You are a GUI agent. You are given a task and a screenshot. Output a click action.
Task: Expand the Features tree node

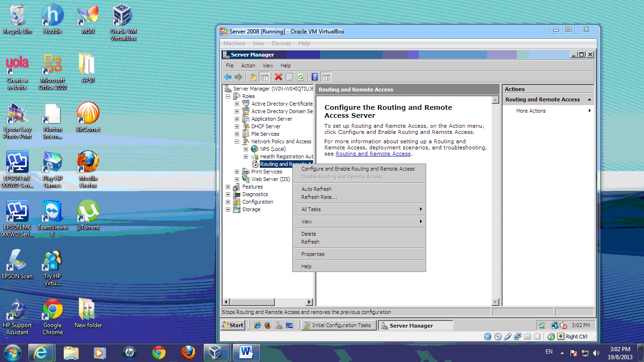(228, 187)
